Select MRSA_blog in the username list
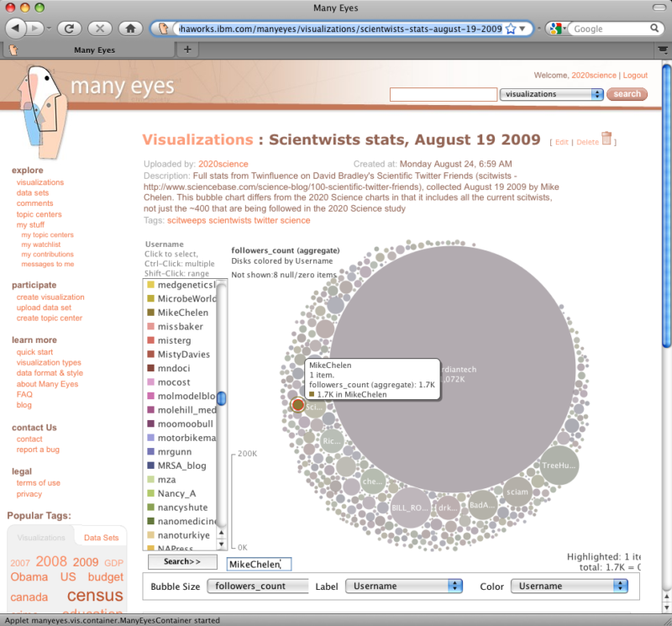The width and height of the screenshot is (672, 626). click(180, 466)
